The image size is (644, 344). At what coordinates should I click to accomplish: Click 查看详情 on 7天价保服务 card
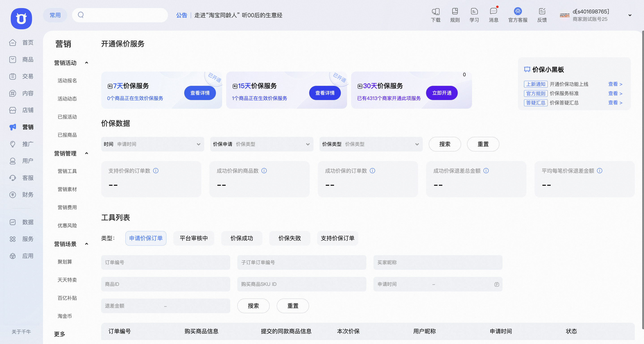click(200, 93)
